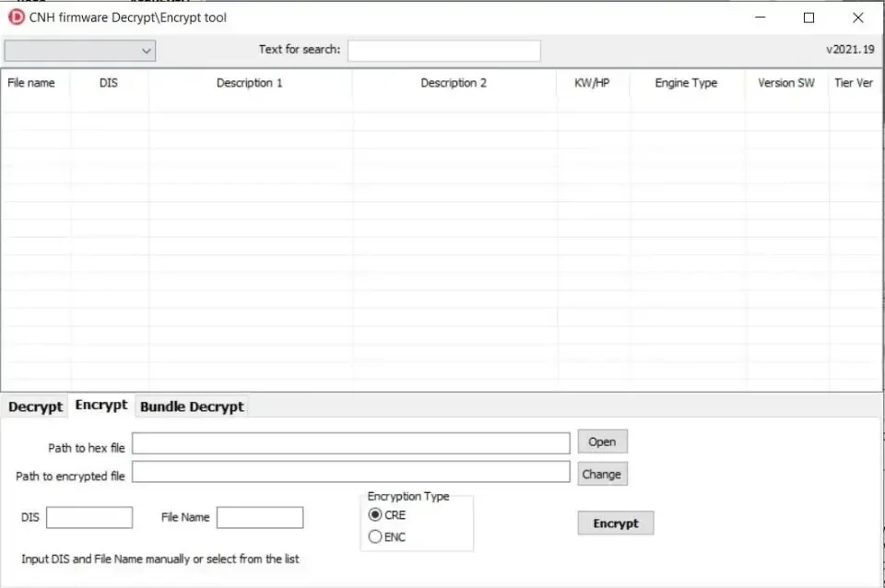Click the red CNH app icon in title bar
Screen dimensions: 885x588
[x=17, y=18]
